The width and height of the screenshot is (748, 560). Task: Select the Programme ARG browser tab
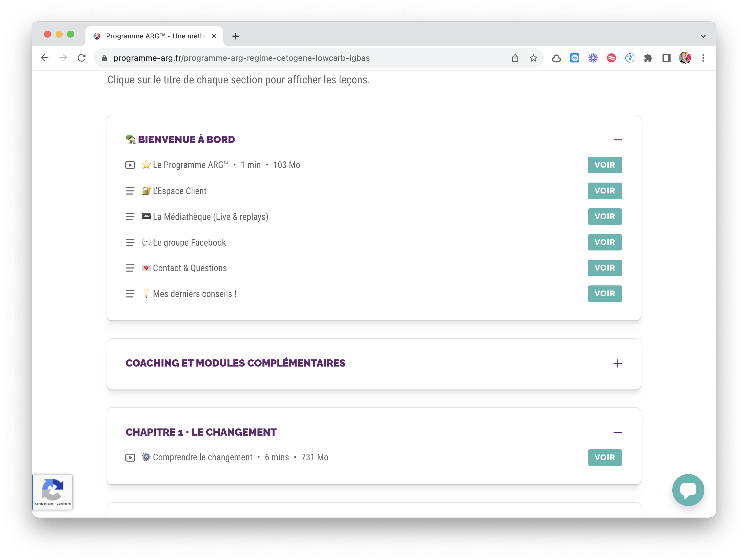pos(154,36)
